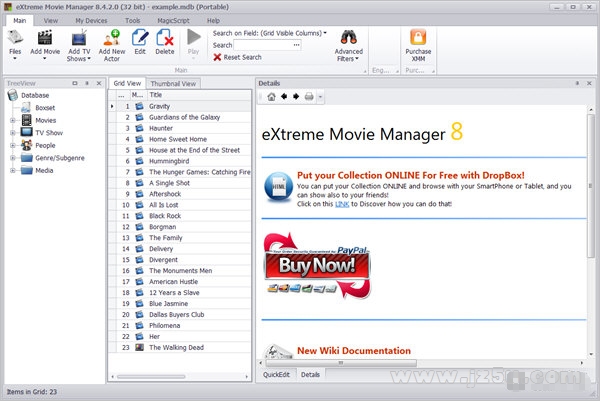Click the Details vertical scrollbar
The image size is (600, 401).
click(x=591, y=186)
